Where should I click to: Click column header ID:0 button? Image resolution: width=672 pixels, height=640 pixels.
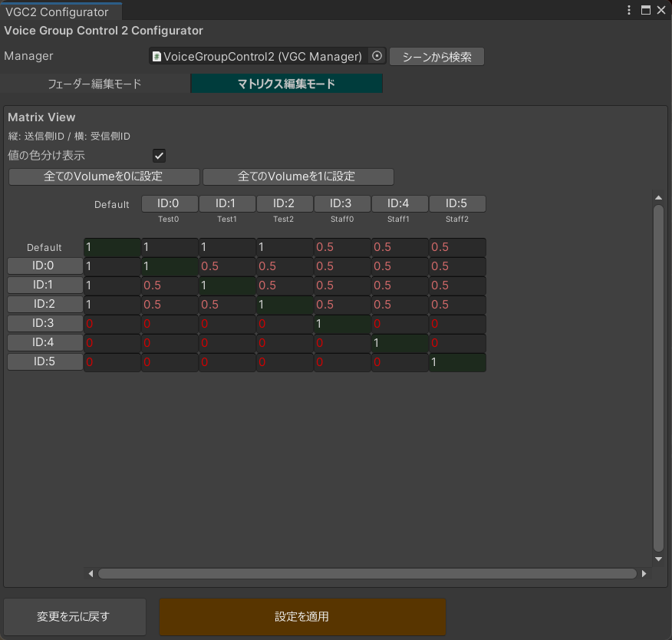click(x=170, y=203)
